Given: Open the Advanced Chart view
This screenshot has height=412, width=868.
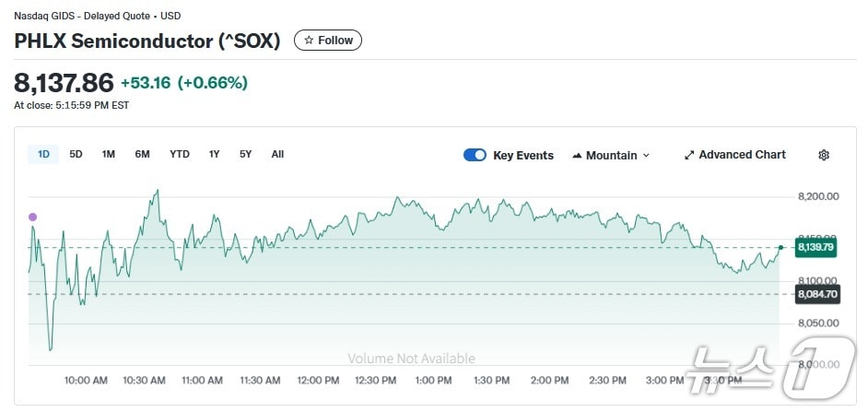Looking at the screenshot, I should click(735, 155).
